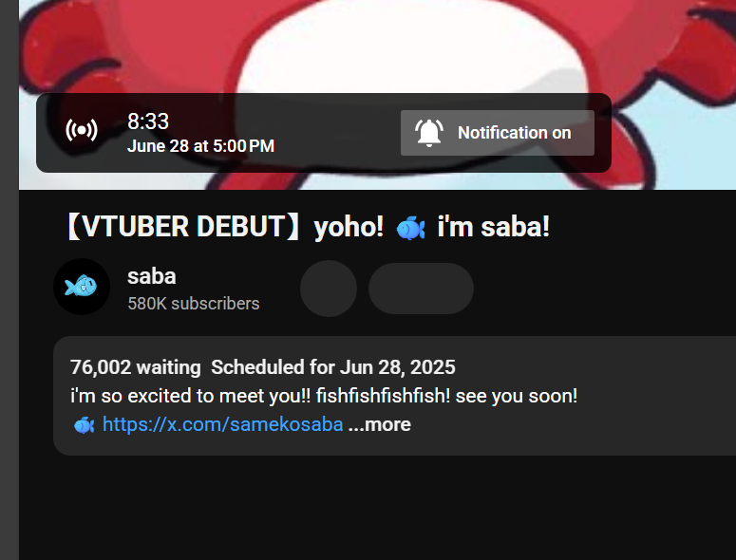Open saba's fish channel avatar

point(82,286)
